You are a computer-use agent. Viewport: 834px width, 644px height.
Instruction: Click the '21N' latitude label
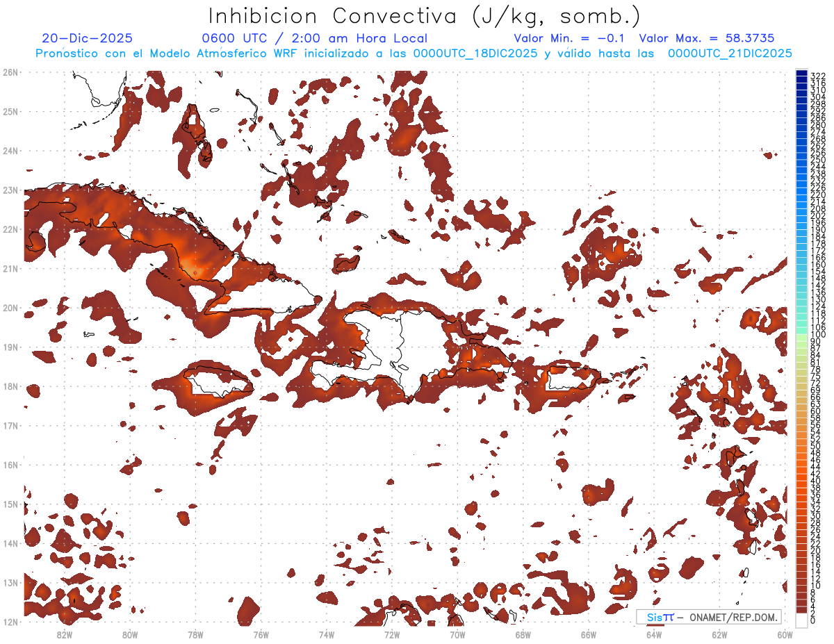click(10, 268)
